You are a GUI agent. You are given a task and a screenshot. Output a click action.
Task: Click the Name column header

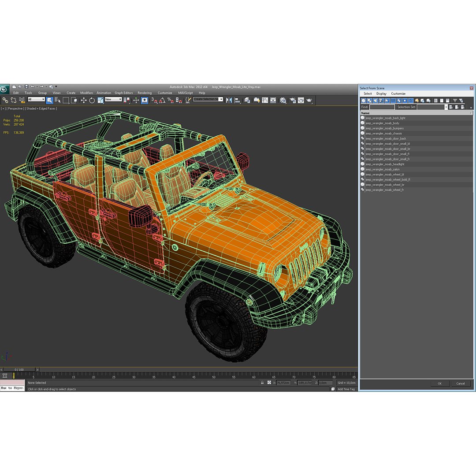416,113
